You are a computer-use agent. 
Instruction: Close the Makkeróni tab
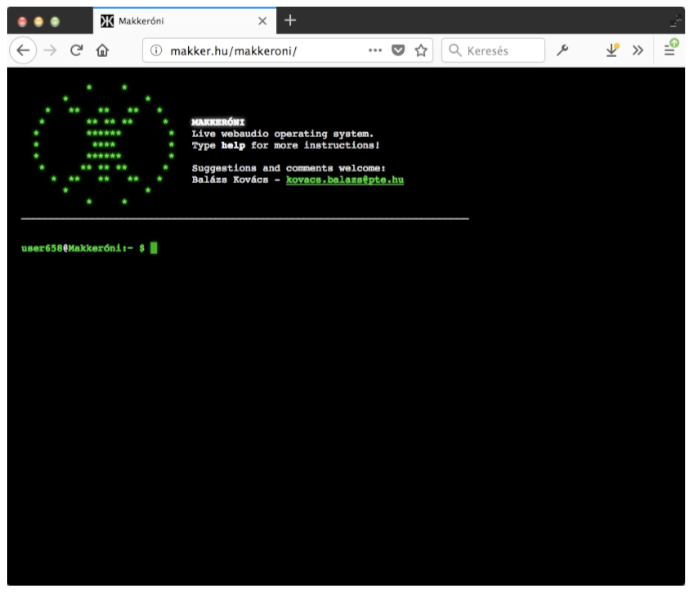click(262, 21)
